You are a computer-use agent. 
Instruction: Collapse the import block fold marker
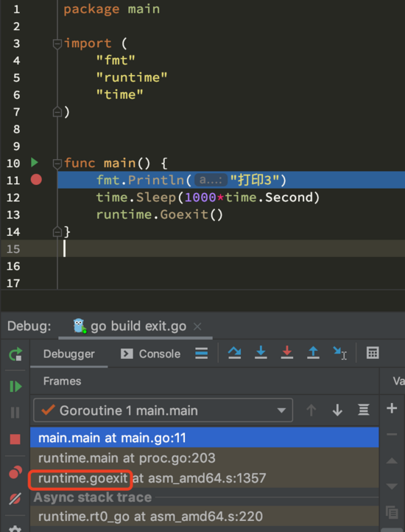57,44
